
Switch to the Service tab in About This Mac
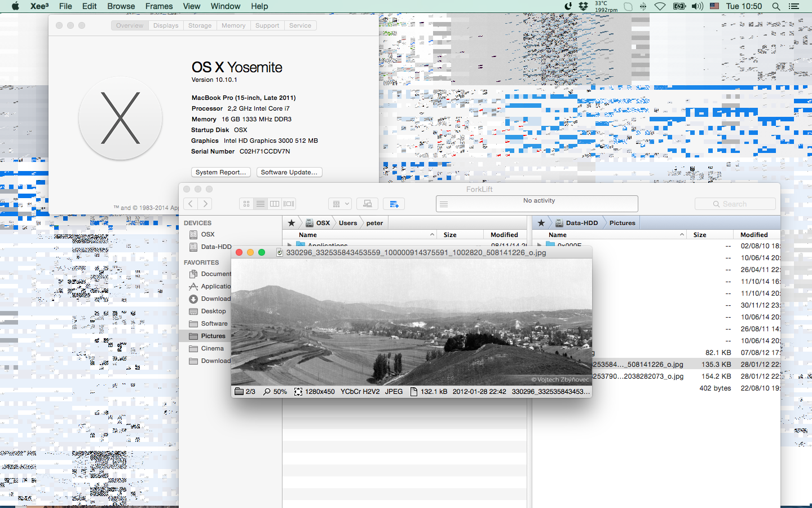(301, 25)
